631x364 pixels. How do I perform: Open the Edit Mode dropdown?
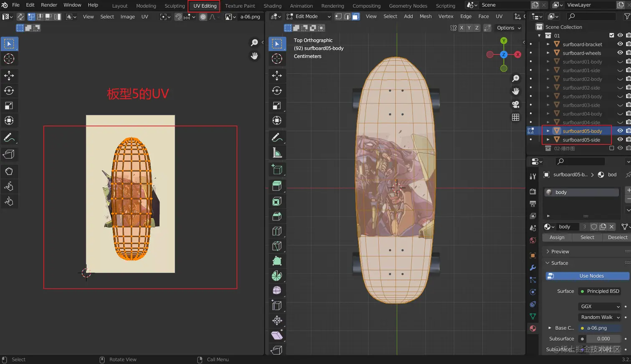(x=308, y=16)
